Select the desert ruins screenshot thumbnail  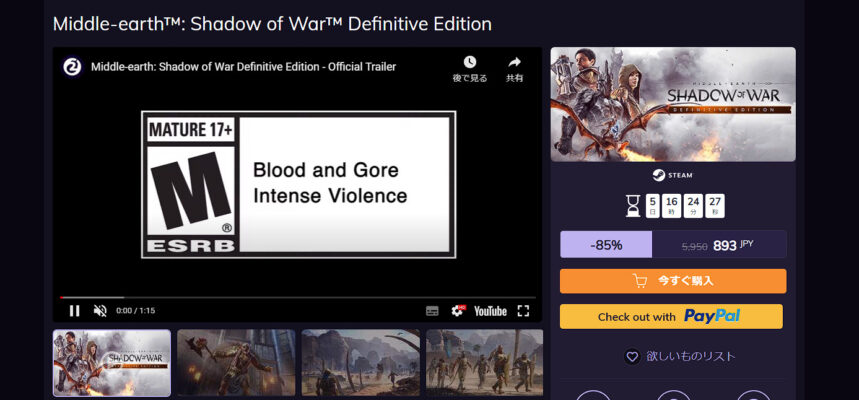pos(360,363)
